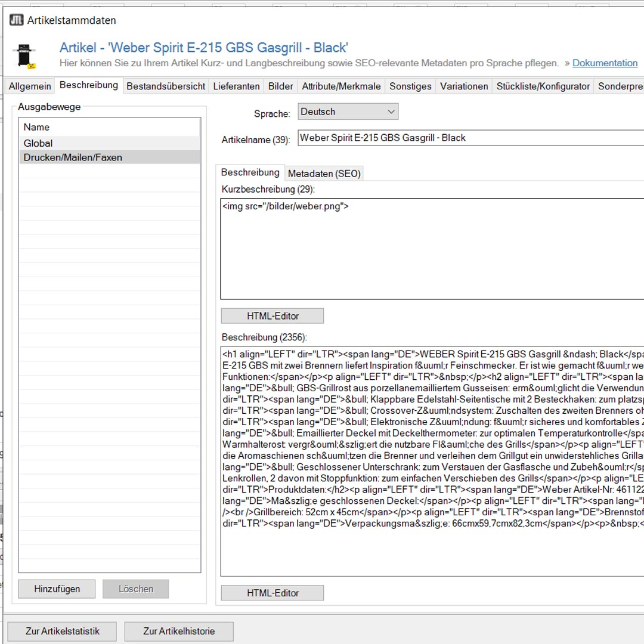This screenshot has height=644, width=644.
Task: Go to the Lieferanten tab
Action: click(x=236, y=86)
